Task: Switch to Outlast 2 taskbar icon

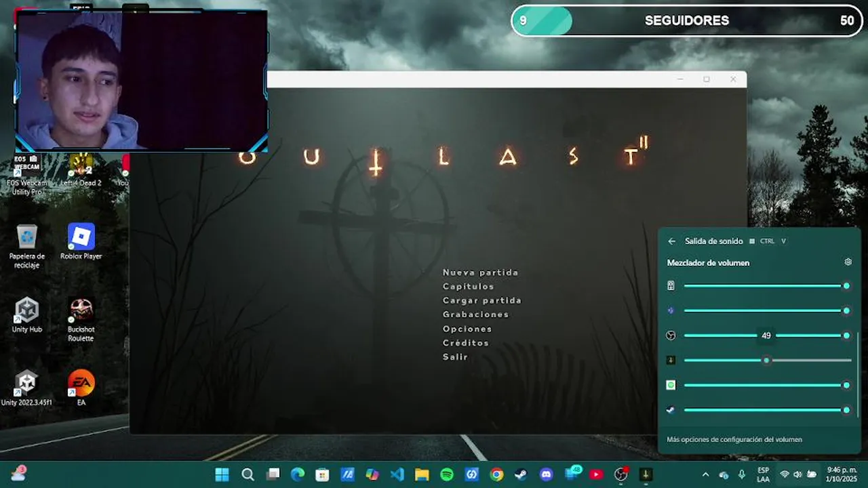Action: 646,474
